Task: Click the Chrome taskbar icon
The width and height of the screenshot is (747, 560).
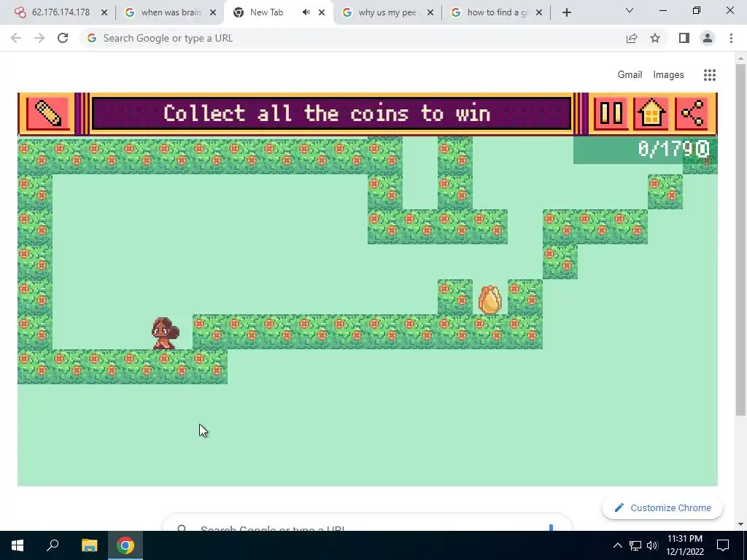Action: [x=125, y=545]
